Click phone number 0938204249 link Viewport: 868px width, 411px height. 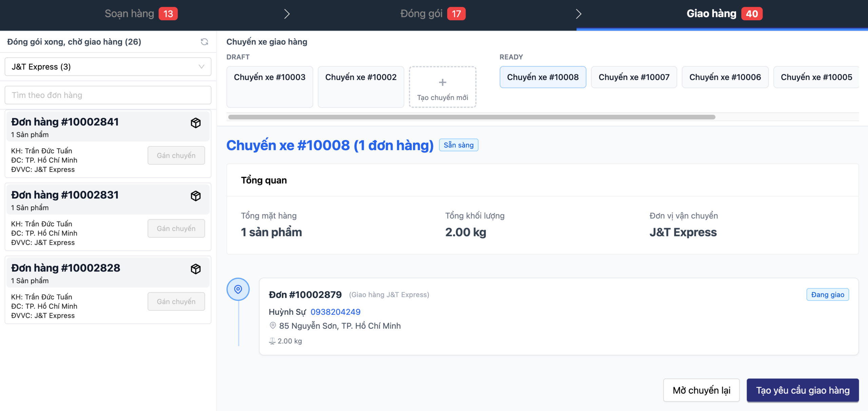(335, 312)
